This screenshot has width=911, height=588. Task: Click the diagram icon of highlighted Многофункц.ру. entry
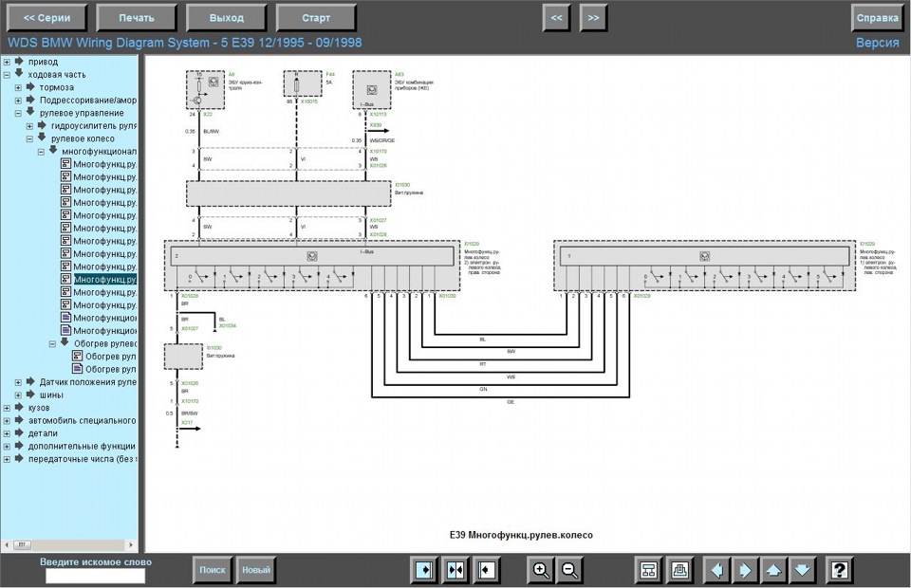pyautogui.click(x=66, y=279)
